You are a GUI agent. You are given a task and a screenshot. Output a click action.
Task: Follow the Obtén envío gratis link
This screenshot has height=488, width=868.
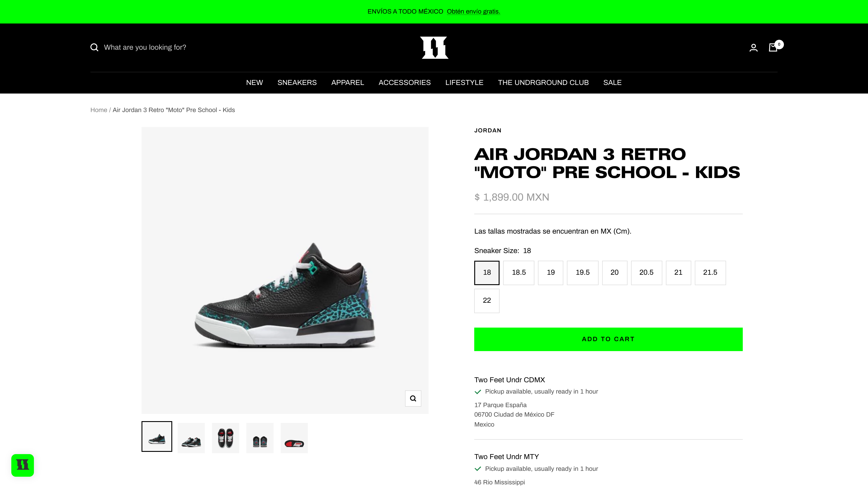[x=473, y=12]
